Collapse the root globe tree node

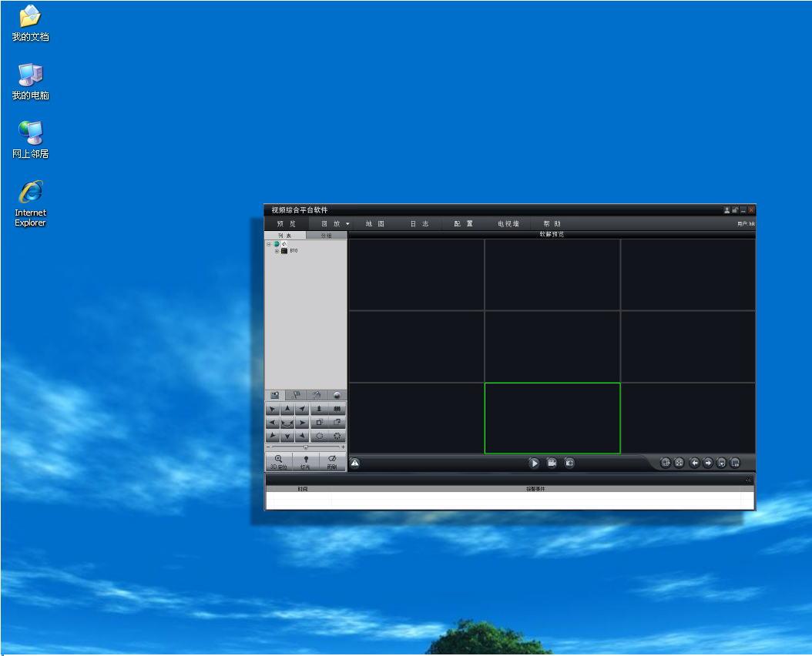click(x=269, y=244)
